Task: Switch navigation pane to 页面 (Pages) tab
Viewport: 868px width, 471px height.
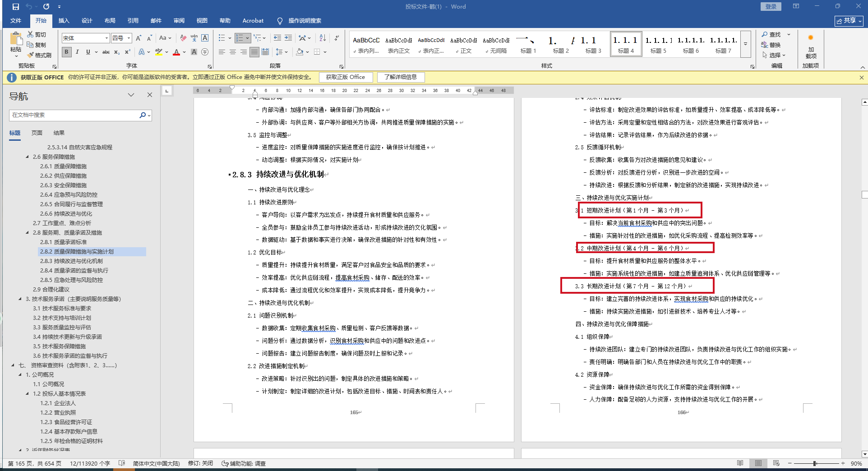Action: [37, 133]
